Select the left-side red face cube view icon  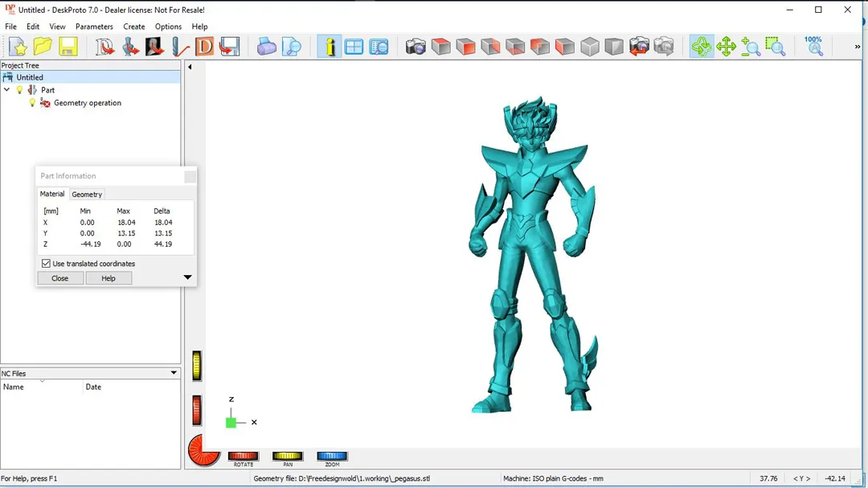pos(540,47)
